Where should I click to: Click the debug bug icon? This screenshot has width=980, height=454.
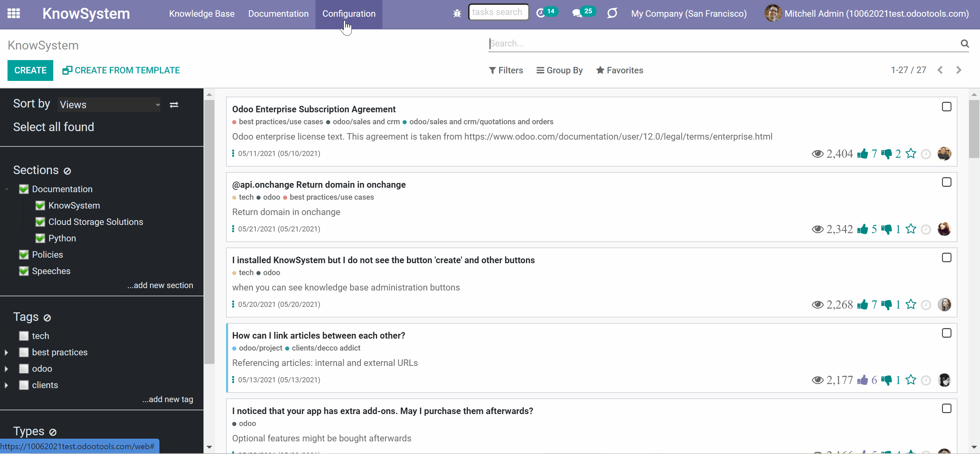click(457, 14)
